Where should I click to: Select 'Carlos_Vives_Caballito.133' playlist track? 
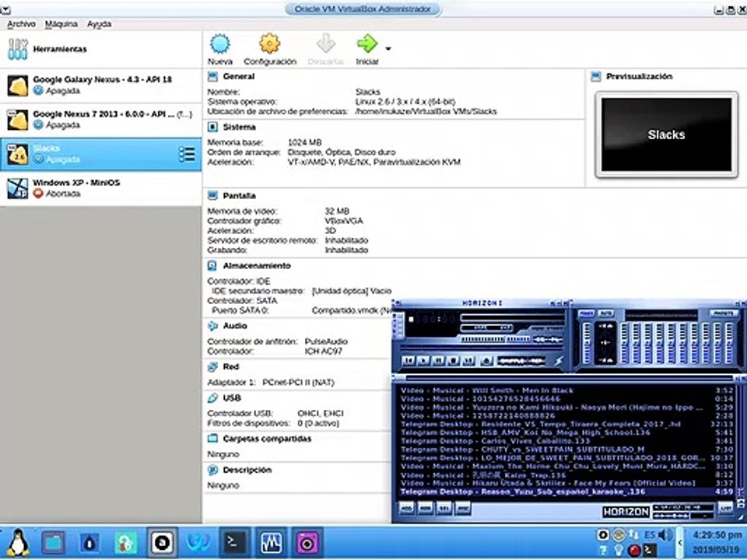[x=567, y=441]
